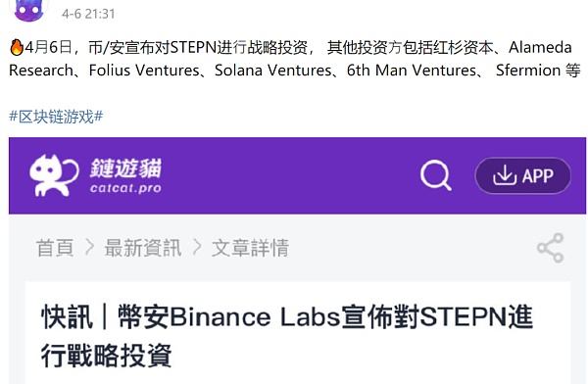Click the catcat.pro domain text
588x384 pixels.
coord(125,187)
